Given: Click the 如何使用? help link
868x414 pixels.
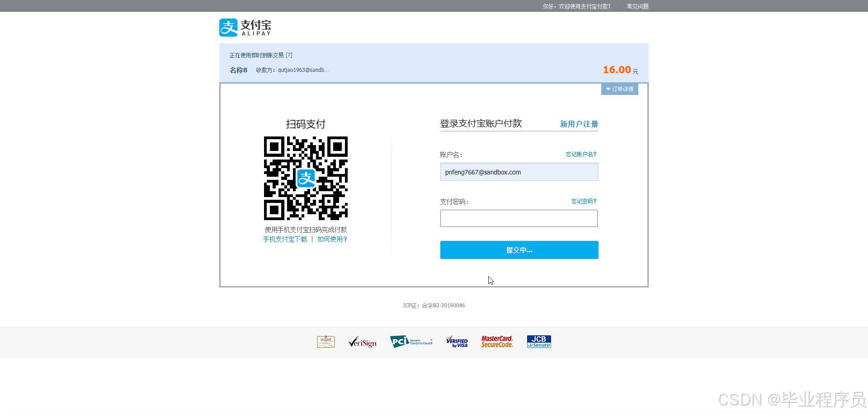Looking at the screenshot, I should coord(332,239).
